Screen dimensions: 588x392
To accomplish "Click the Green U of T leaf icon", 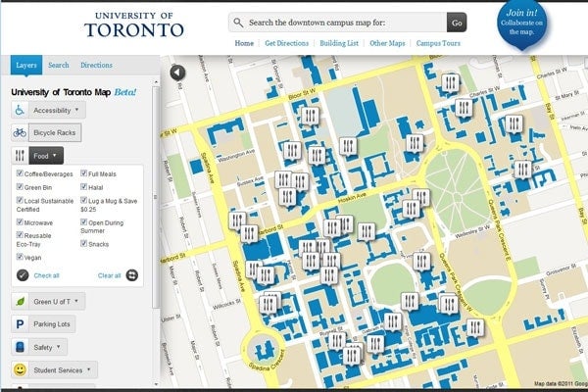I will click(20, 300).
